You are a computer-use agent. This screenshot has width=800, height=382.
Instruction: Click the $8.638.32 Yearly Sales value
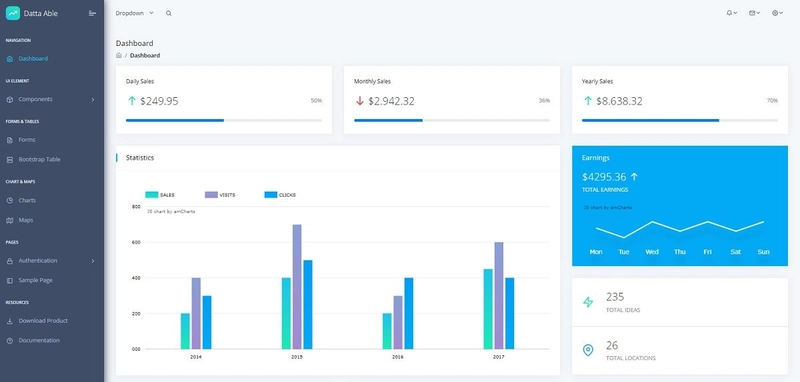click(619, 101)
